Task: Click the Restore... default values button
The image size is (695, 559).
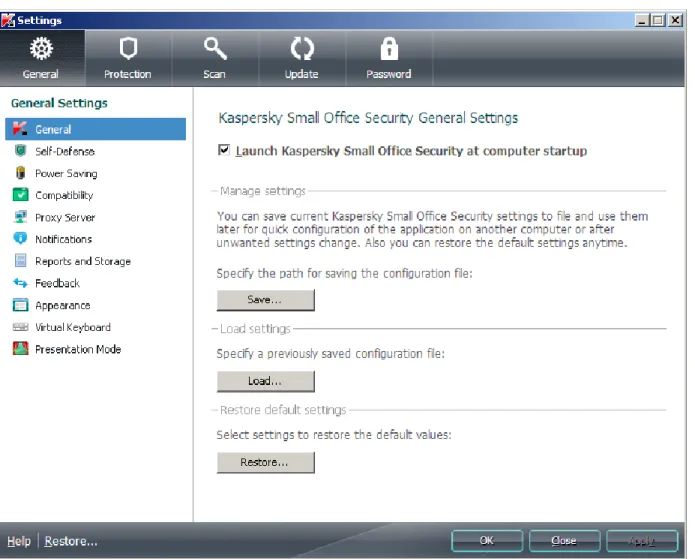Action: click(x=266, y=462)
